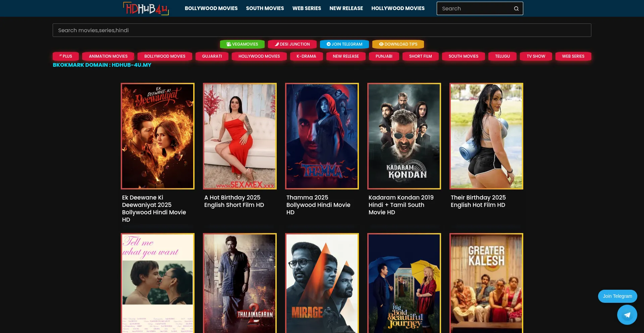This screenshot has height=333, width=644.
Task: Focus the top navbar Search field
Action: (475, 8)
